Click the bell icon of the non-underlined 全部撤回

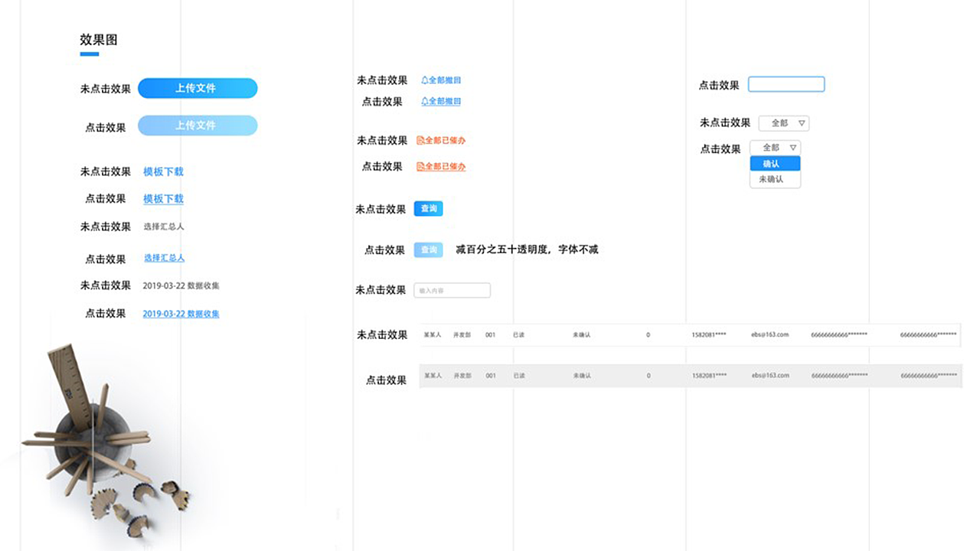424,80
